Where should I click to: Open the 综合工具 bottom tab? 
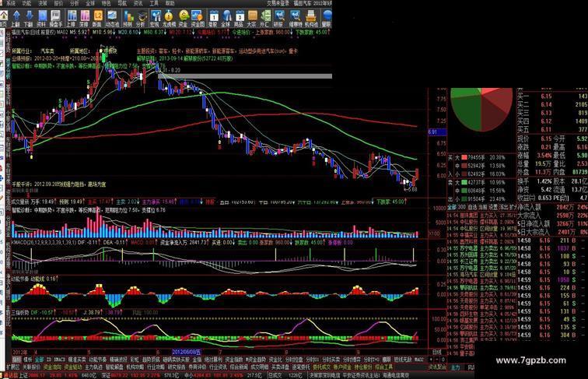pos(384,367)
